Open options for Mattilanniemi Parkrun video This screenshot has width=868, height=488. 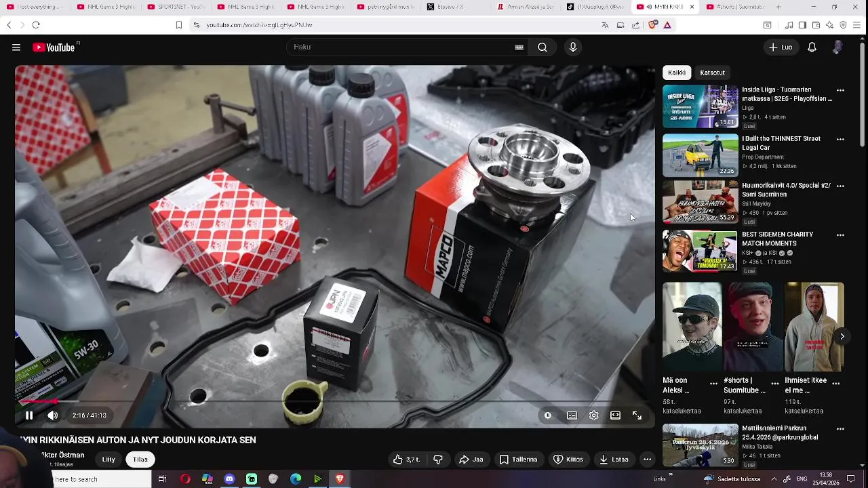click(x=840, y=430)
